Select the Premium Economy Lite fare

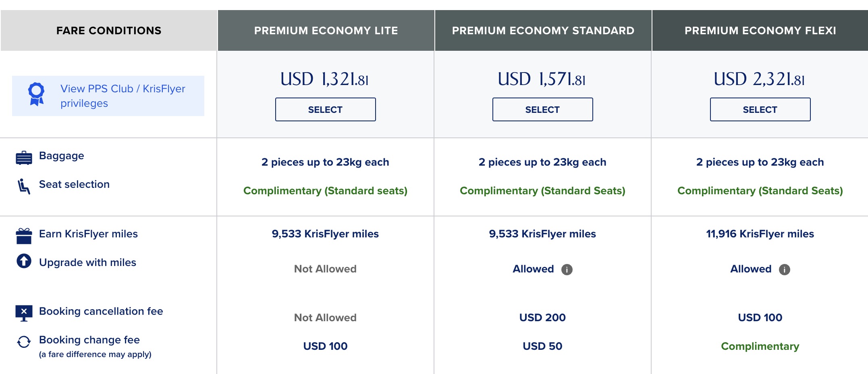coord(325,109)
